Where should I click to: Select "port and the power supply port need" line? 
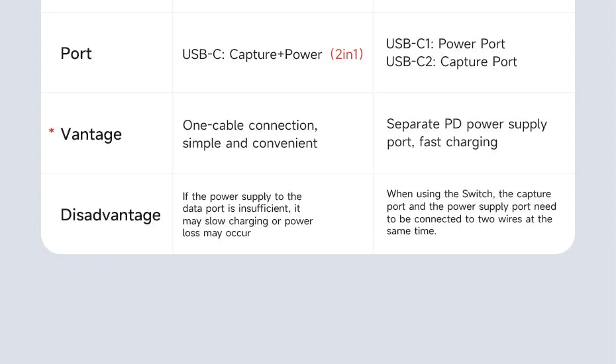click(x=472, y=206)
